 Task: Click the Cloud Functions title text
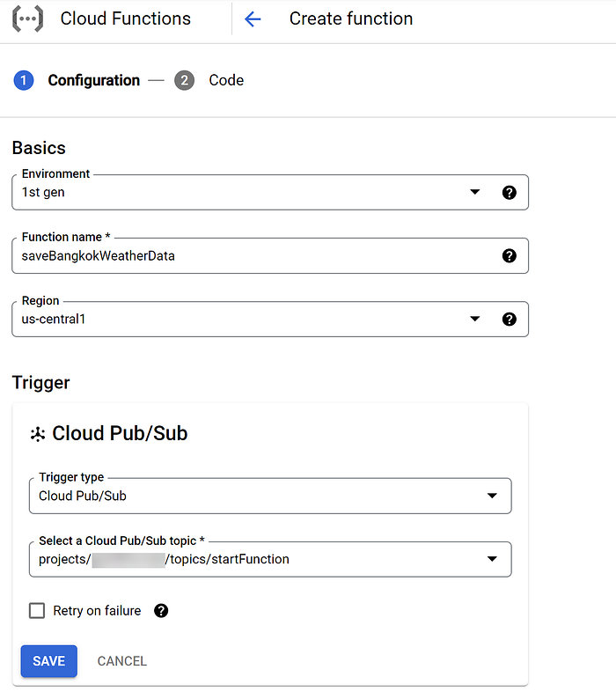pyautogui.click(x=126, y=18)
